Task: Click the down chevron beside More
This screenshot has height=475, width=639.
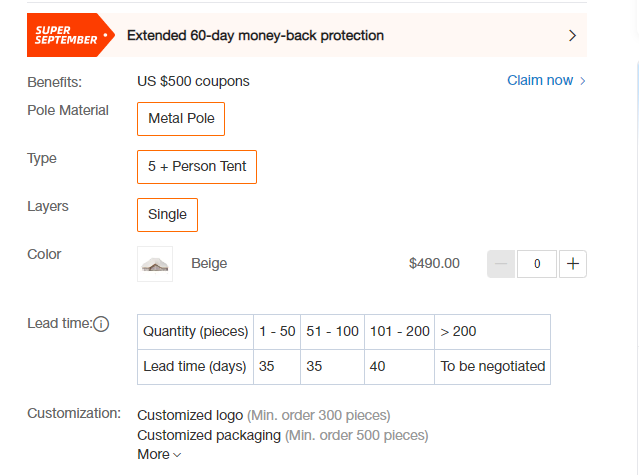Action: pos(177,455)
